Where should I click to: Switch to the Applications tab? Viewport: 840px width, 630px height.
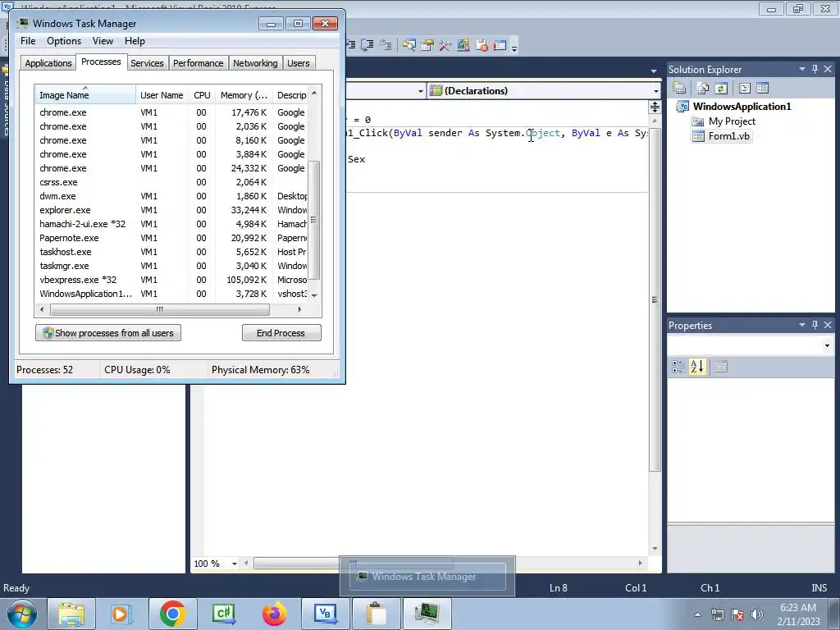[48, 63]
